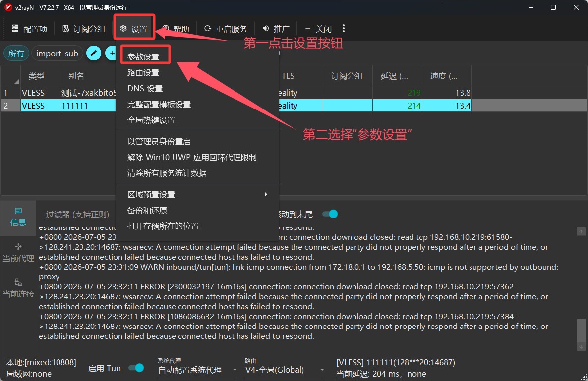Click the 设置 gear toolbar button
The height and width of the screenshot is (381, 588).
point(134,29)
